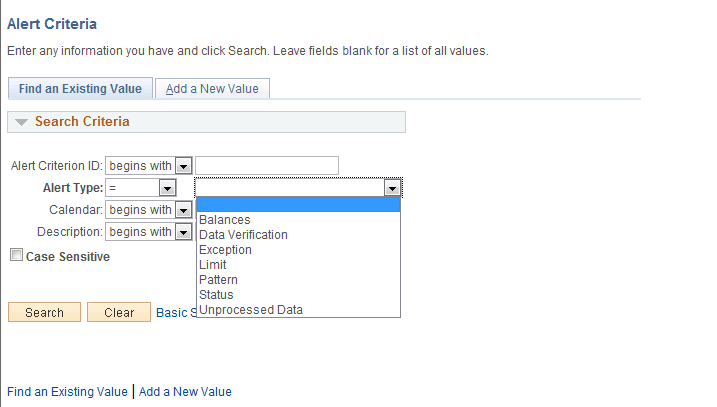Image resolution: width=717 pixels, height=407 pixels.
Task: Select Exception in the dropdown list
Action: tap(225, 250)
